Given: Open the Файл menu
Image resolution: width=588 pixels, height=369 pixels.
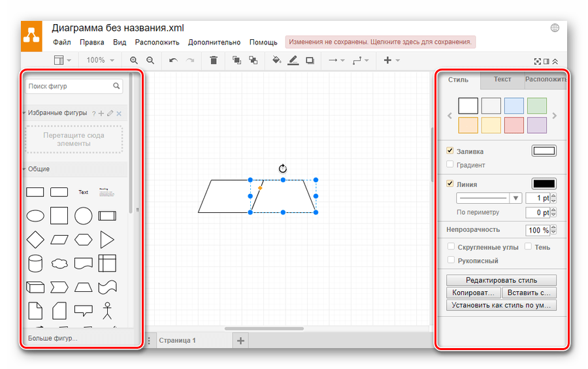Looking at the screenshot, I should [62, 42].
